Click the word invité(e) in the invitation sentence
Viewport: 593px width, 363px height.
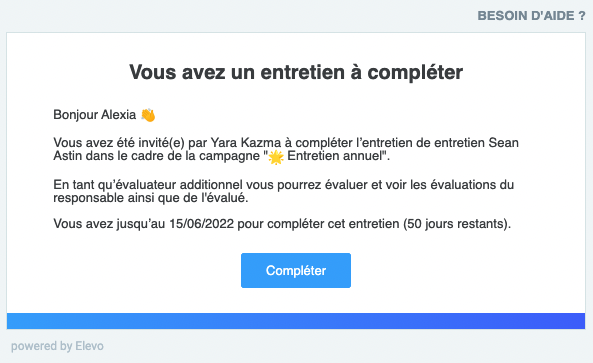(x=161, y=143)
